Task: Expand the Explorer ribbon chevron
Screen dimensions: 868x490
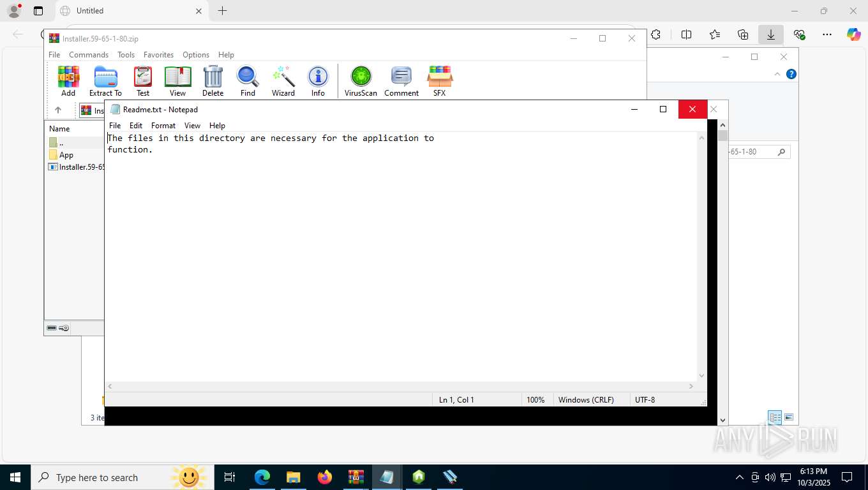Action: (777, 74)
